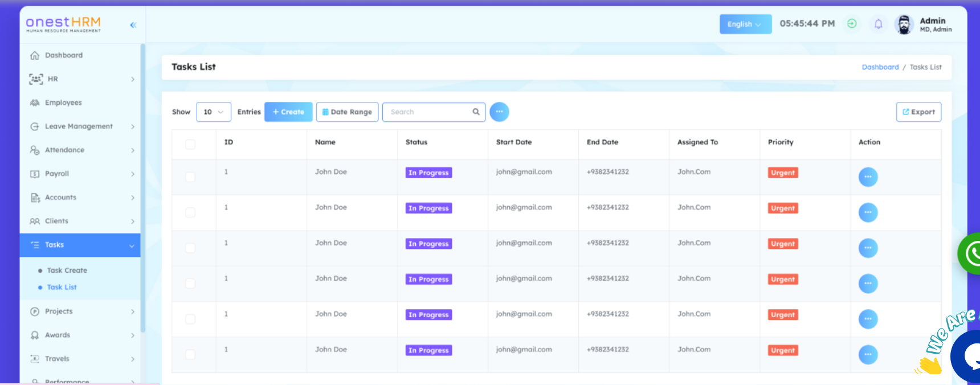Click the Awards ribbon icon
This screenshot has width=980, height=385.
click(x=35, y=335)
